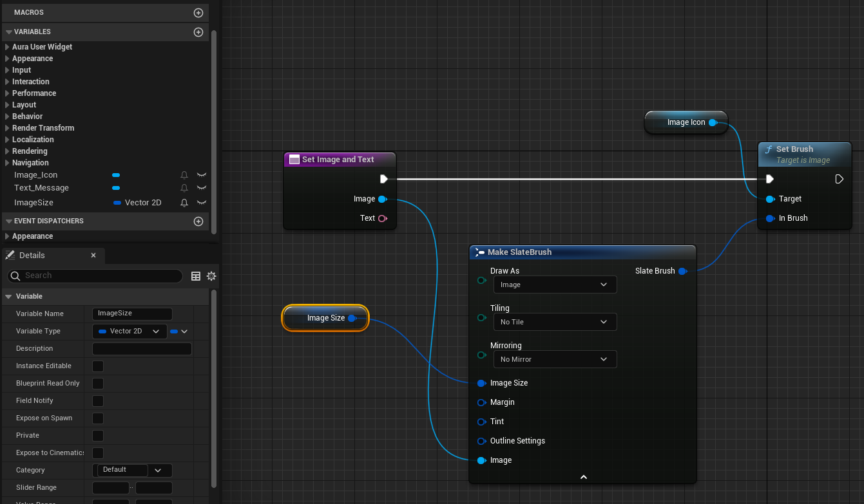This screenshot has width=864, height=504.
Task: Add a new macro with plus icon
Action: (x=198, y=13)
